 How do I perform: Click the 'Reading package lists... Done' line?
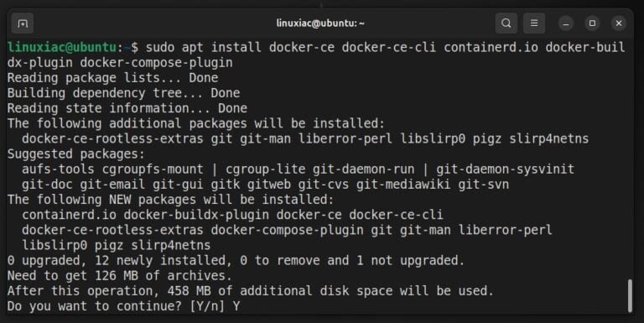[112, 78]
